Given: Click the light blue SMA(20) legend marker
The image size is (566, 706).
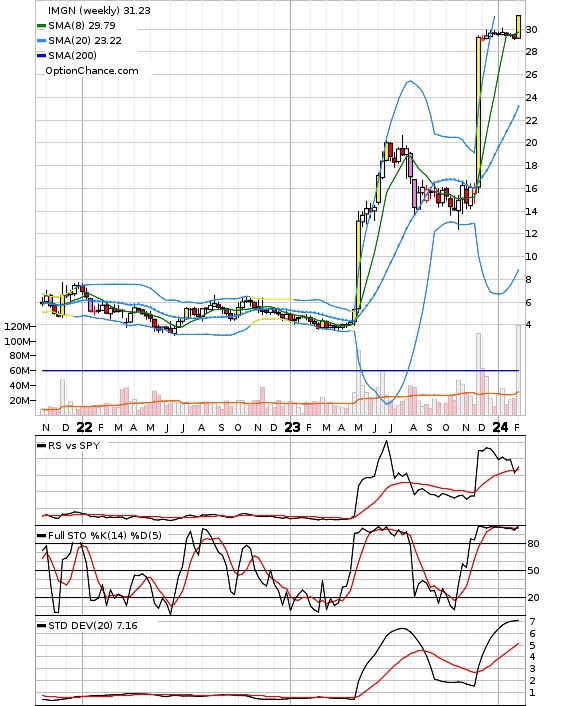Looking at the screenshot, I should [41, 41].
